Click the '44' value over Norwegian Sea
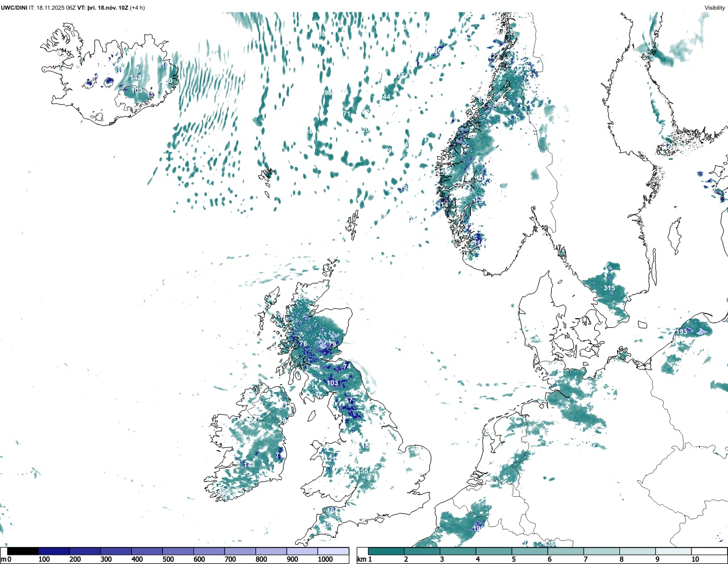728x564 pixels. point(387,97)
